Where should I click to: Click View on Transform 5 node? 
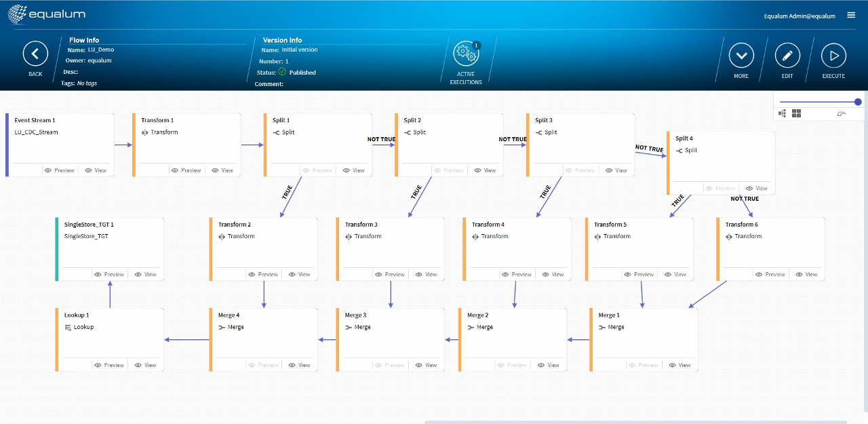[x=675, y=275]
